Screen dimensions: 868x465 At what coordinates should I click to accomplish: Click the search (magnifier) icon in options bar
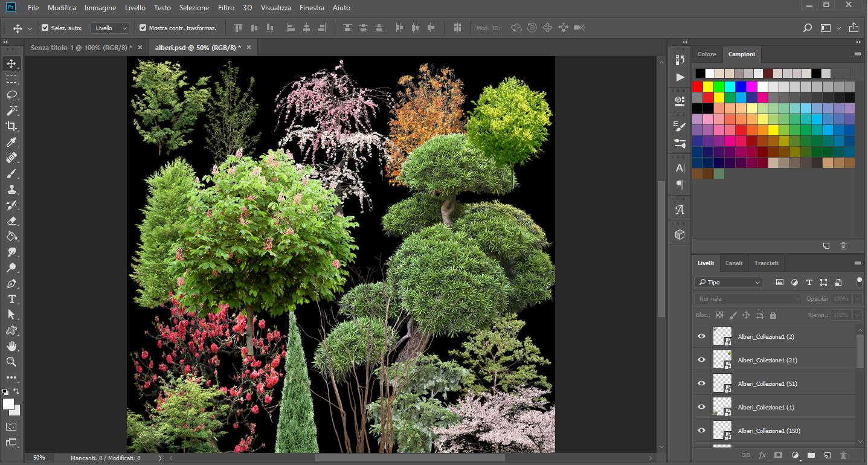pos(807,28)
